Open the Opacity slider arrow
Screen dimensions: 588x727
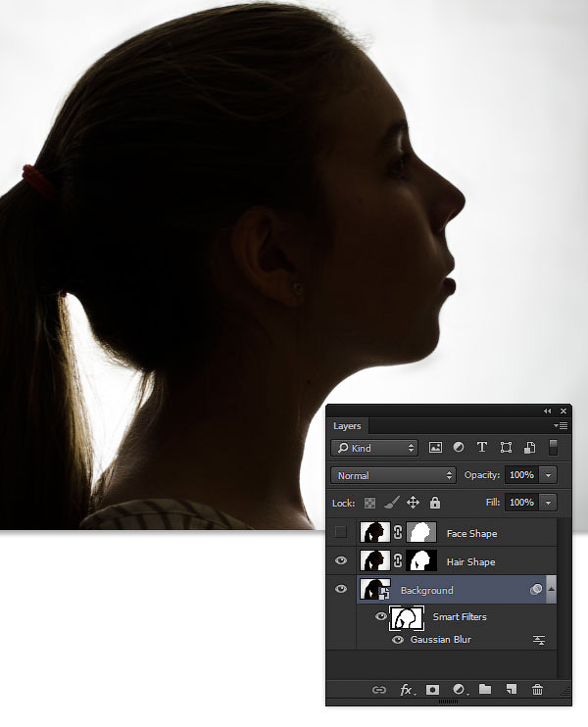tap(548, 475)
